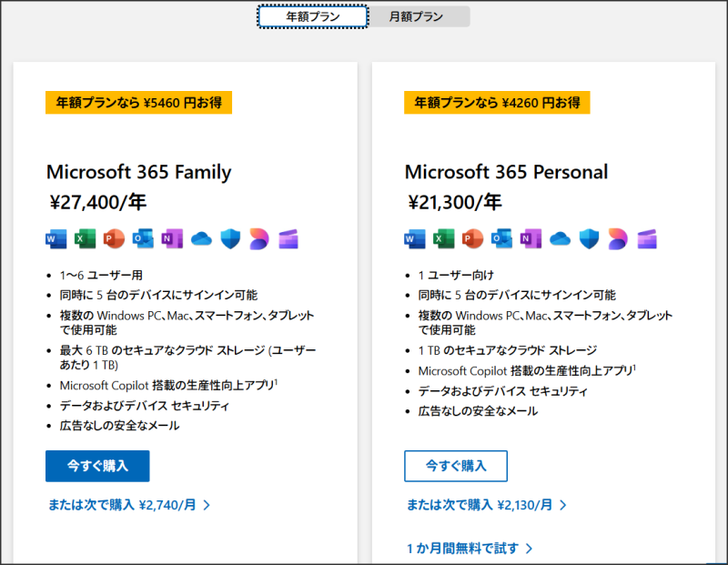Image resolution: width=728 pixels, height=565 pixels.
Task: Click Clipchamp icon in Personal plan
Action: click(647, 239)
